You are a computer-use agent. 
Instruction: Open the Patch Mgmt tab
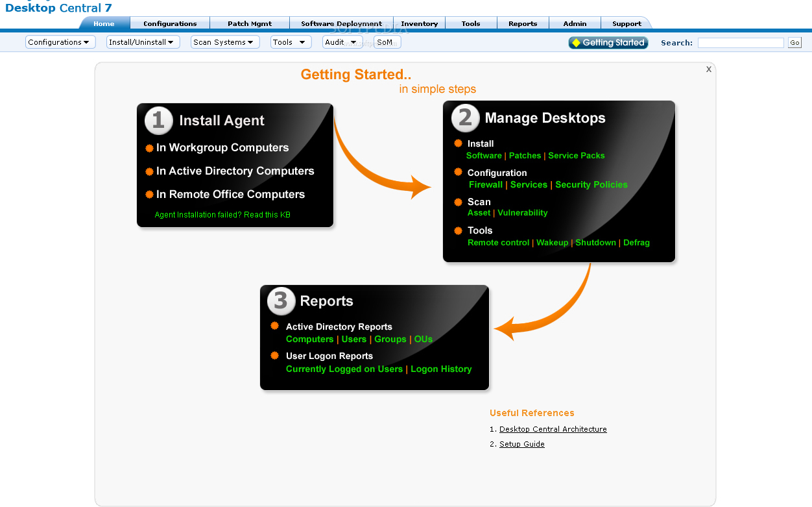tap(250, 23)
